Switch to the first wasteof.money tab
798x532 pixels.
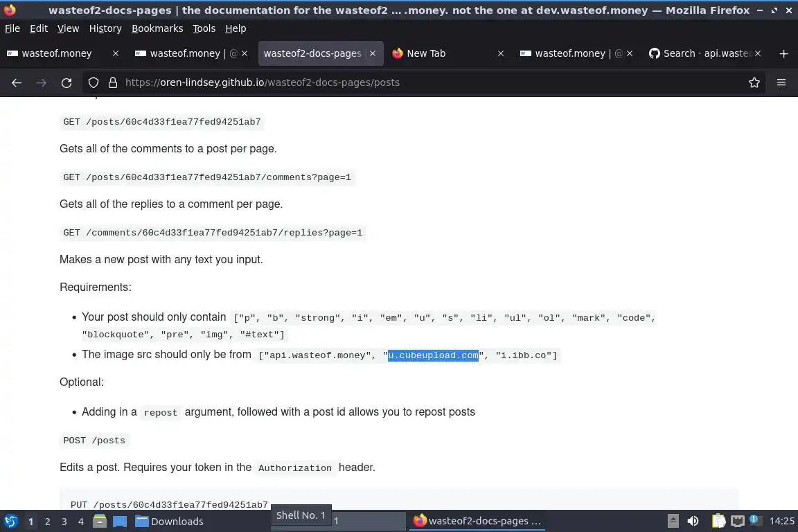(57, 53)
